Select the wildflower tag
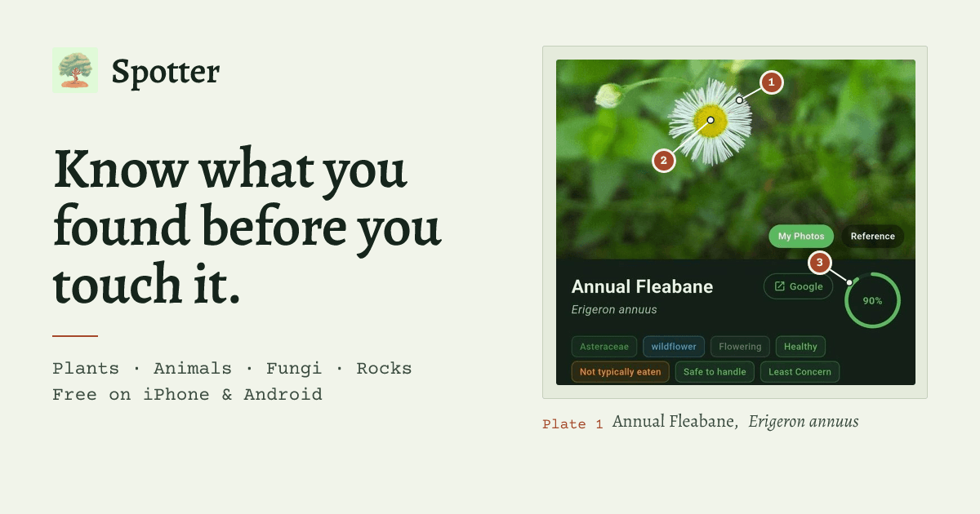Image resolution: width=980 pixels, height=514 pixels. point(674,347)
